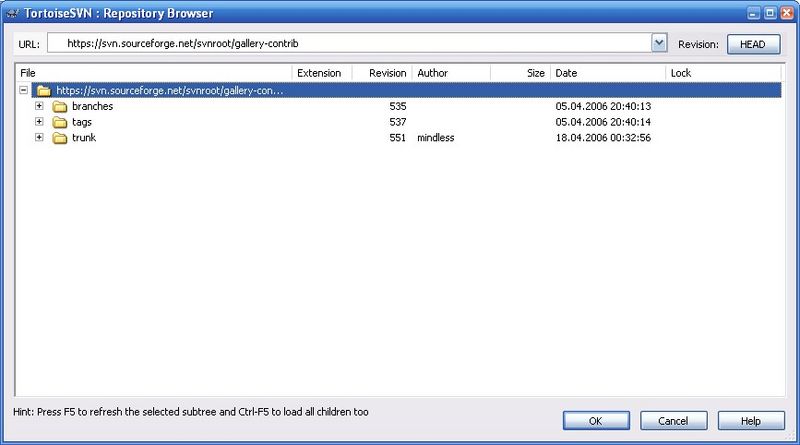Screen dimensions: 800x445
Task: Click date 18.04.2006 00:32:56
Action: (x=603, y=138)
